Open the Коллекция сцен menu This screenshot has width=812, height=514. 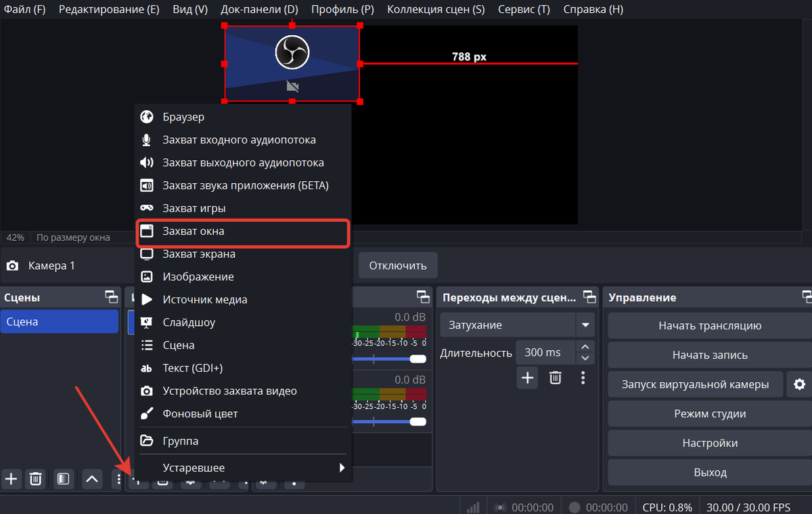tap(435, 9)
